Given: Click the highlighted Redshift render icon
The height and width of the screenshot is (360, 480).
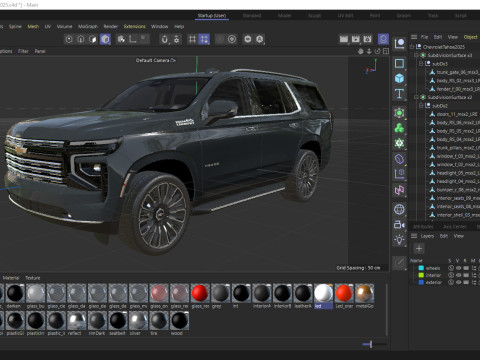Looking at the screenshot, I should pyautogui.click(x=383, y=39).
